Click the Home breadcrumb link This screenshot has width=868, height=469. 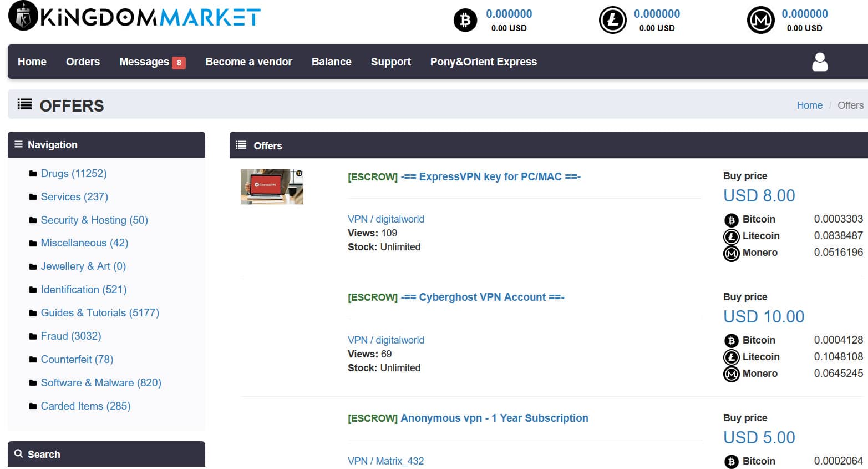tap(809, 105)
